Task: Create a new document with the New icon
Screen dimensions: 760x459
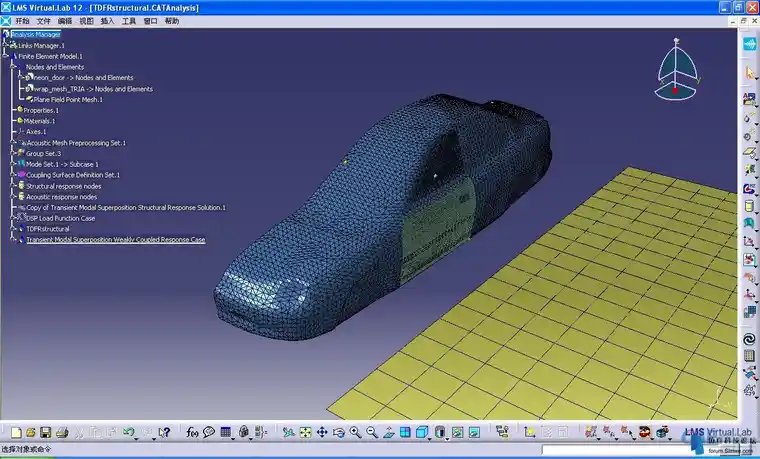Action: (x=16, y=432)
